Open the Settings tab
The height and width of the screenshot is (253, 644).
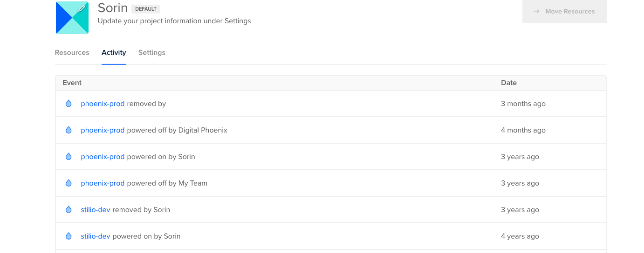click(151, 53)
